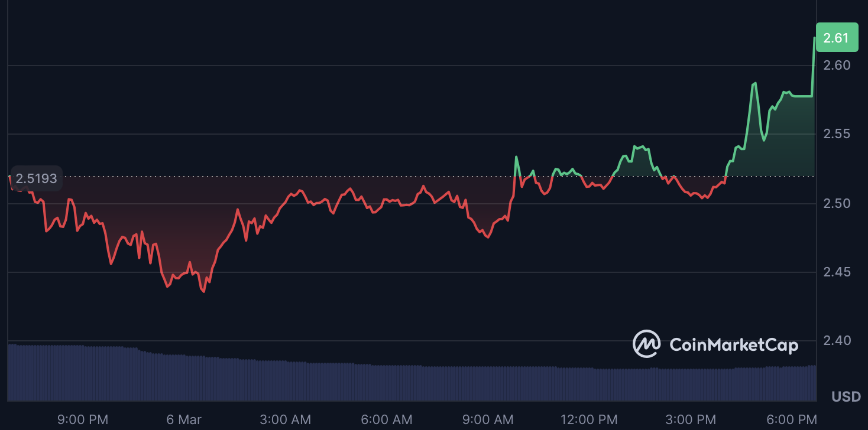Click the 2.45 price axis label

837,272
